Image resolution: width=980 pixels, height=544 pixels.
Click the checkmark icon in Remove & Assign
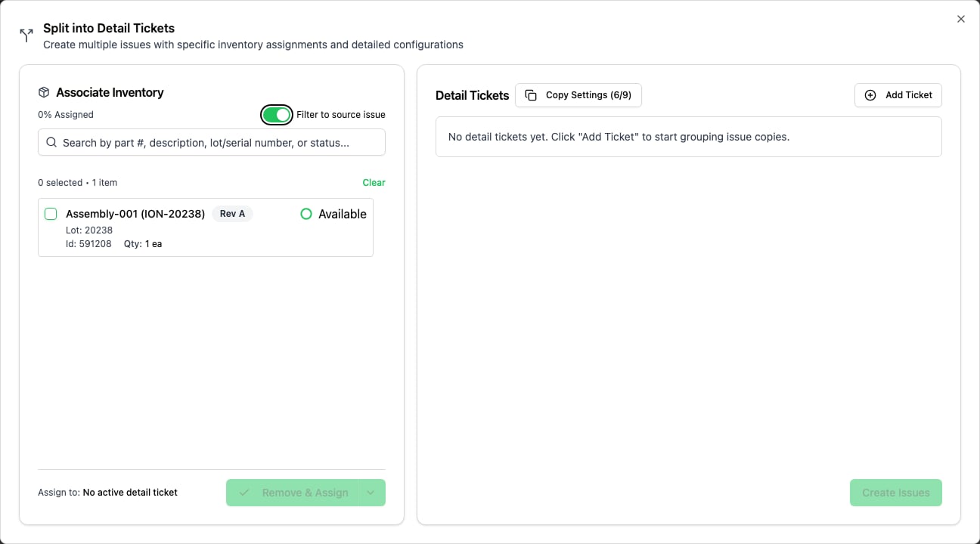click(244, 493)
